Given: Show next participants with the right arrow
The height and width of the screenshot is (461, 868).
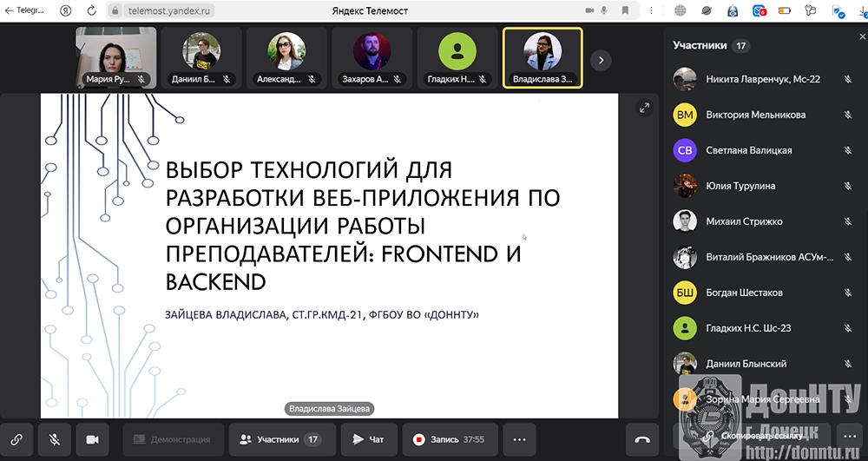Looking at the screenshot, I should (x=601, y=60).
